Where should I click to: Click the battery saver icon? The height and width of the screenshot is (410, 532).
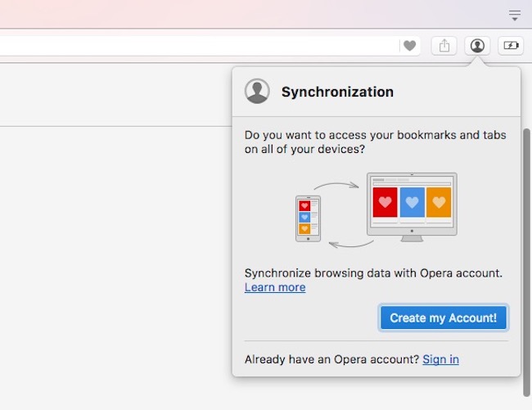pos(511,46)
